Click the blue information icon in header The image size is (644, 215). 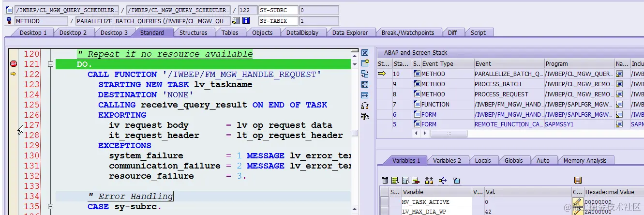pyautogui.click(x=246, y=21)
